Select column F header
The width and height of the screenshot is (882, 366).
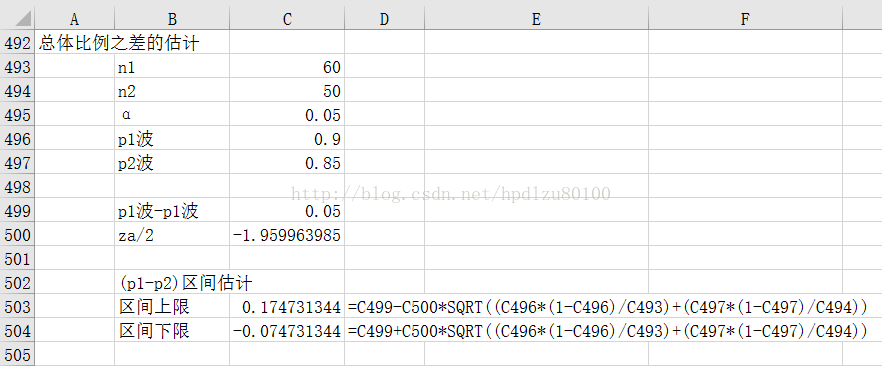coord(745,19)
